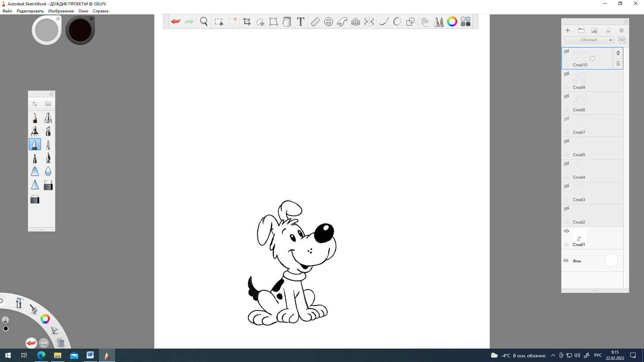The height and width of the screenshot is (362, 644).
Task: Open the weather widget in taskbar
Action: click(518, 356)
